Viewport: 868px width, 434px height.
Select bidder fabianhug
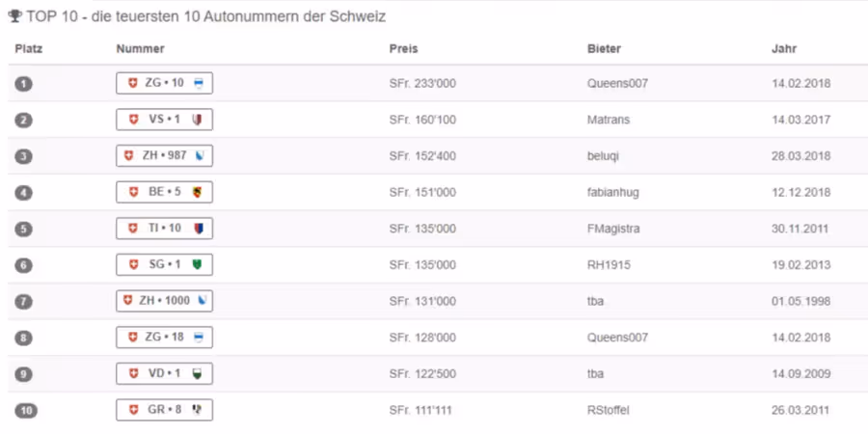tap(613, 193)
